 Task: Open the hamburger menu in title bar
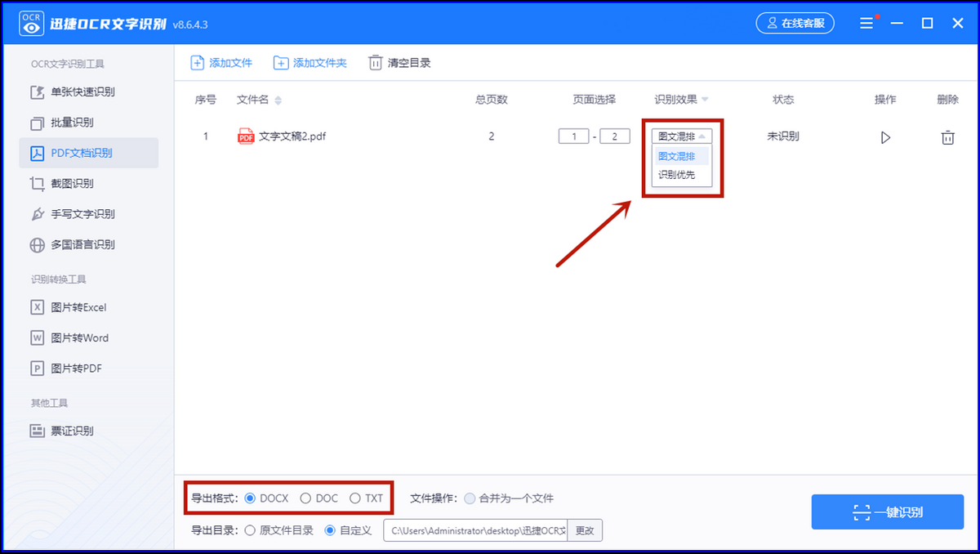(x=866, y=23)
